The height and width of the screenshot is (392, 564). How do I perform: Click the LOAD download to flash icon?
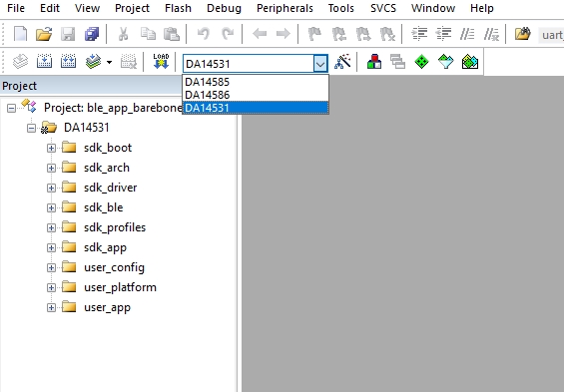[161, 62]
